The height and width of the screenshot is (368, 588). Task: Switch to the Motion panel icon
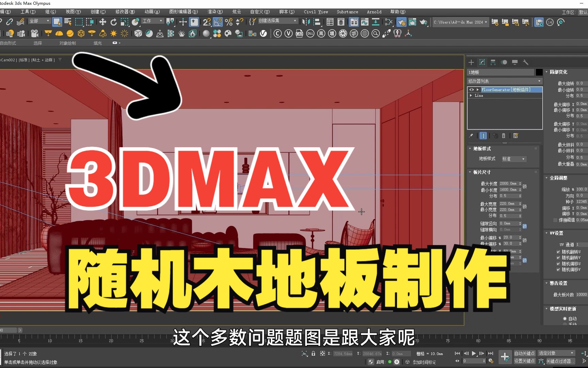[x=504, y=62]
